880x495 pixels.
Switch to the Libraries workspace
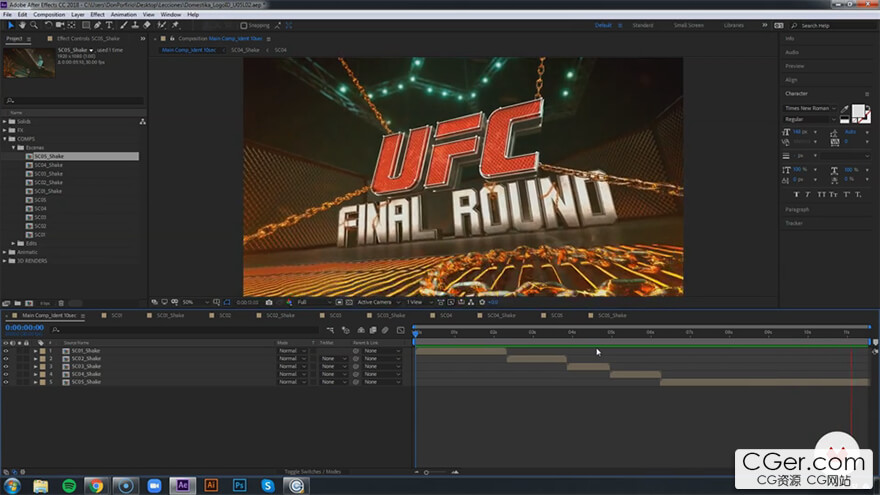(734, 26)
